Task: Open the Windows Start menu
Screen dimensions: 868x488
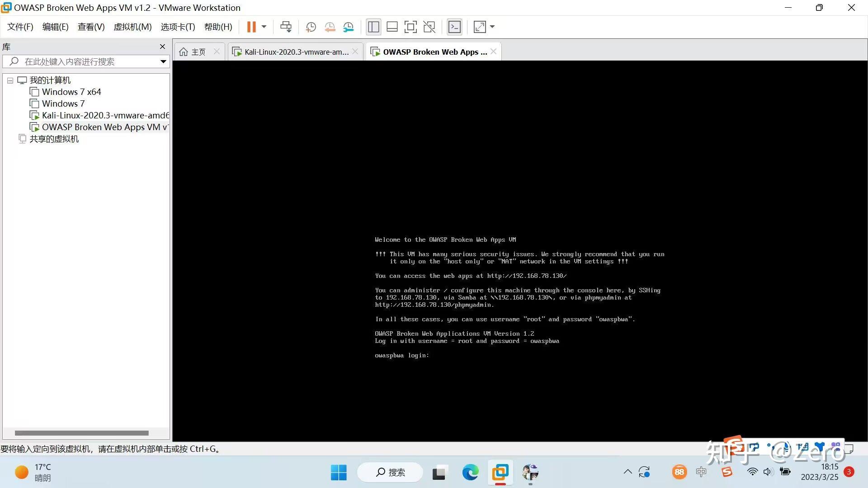Action: click(339, 473)
